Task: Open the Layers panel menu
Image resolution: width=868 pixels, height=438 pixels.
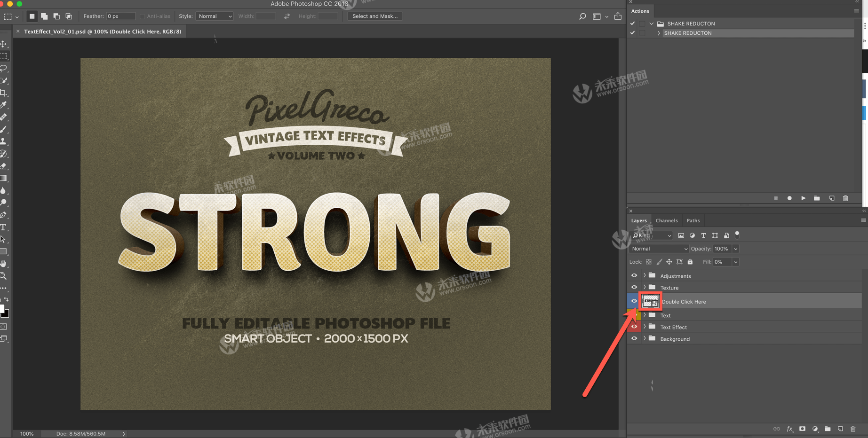Action: [x=863, y=220]
